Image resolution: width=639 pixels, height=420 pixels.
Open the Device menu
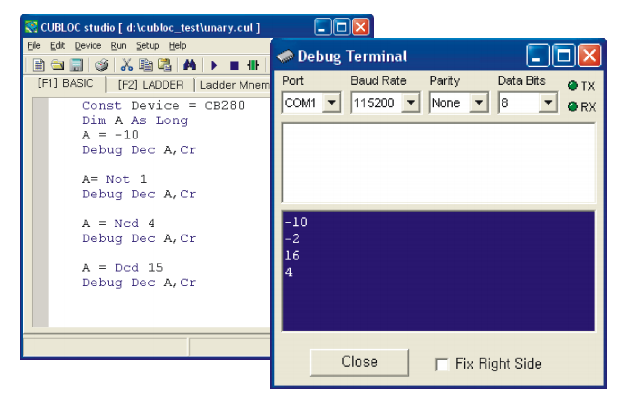(88, 46)
